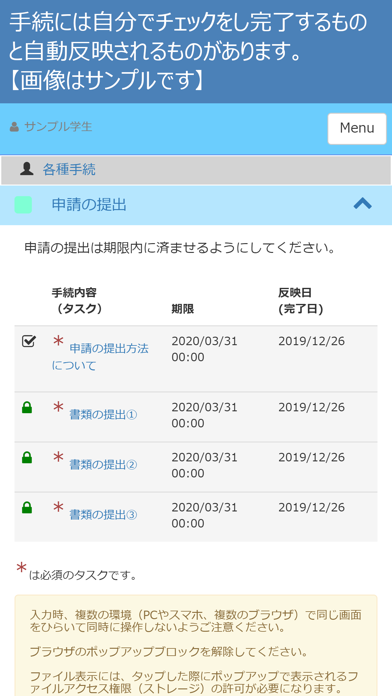
Task: Open the 書類の提出② link
Action: click(x=103, y=465)
